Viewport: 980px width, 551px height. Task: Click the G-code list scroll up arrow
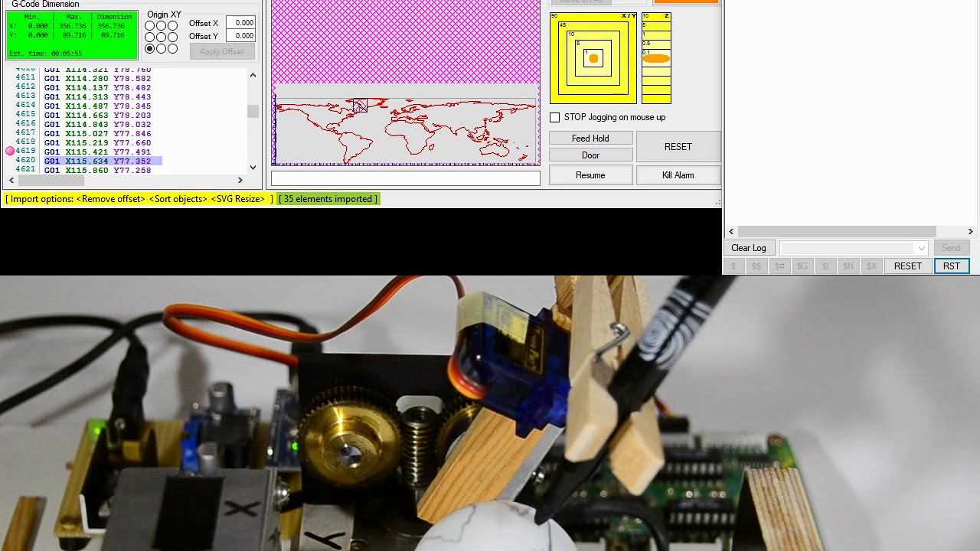(253, 75)
